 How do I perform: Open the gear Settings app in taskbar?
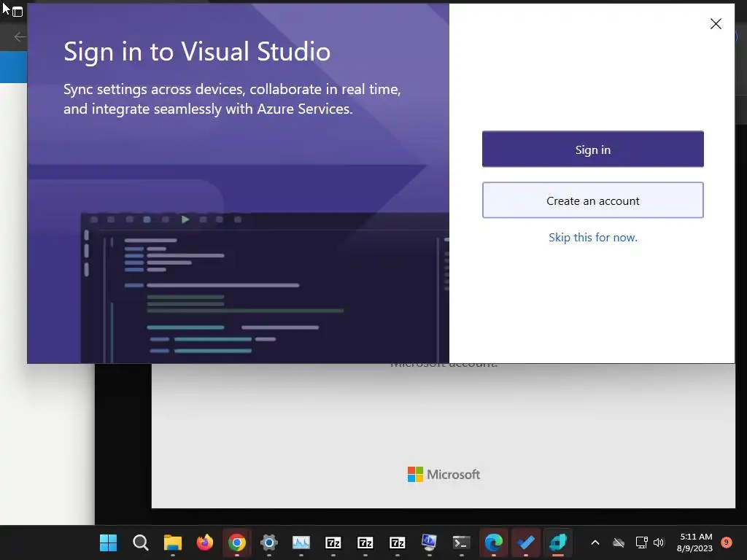(269, 542)
